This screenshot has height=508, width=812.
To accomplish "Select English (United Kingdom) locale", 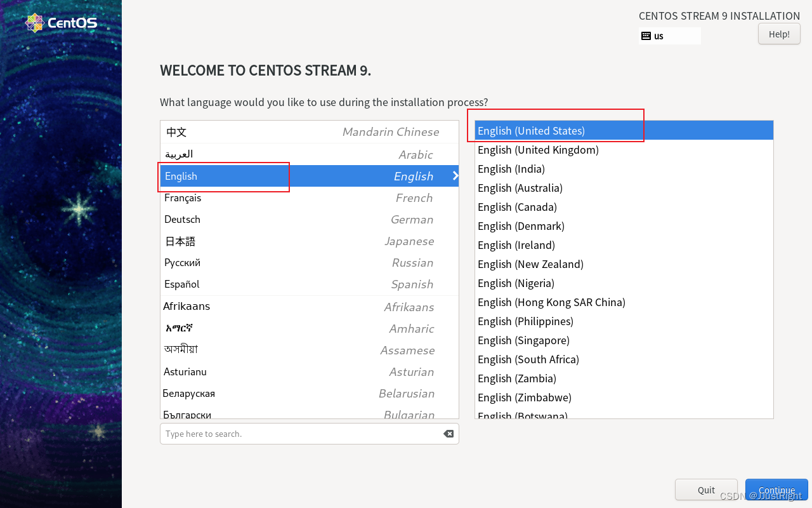I will click(x=624, y=149).
